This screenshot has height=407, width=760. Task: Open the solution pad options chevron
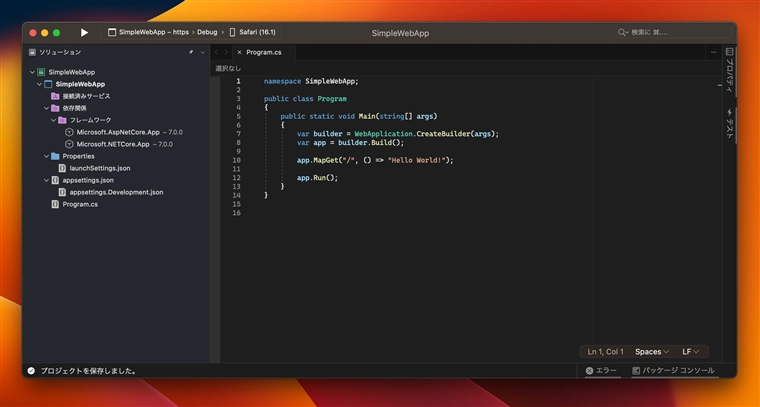pos(203,52)
